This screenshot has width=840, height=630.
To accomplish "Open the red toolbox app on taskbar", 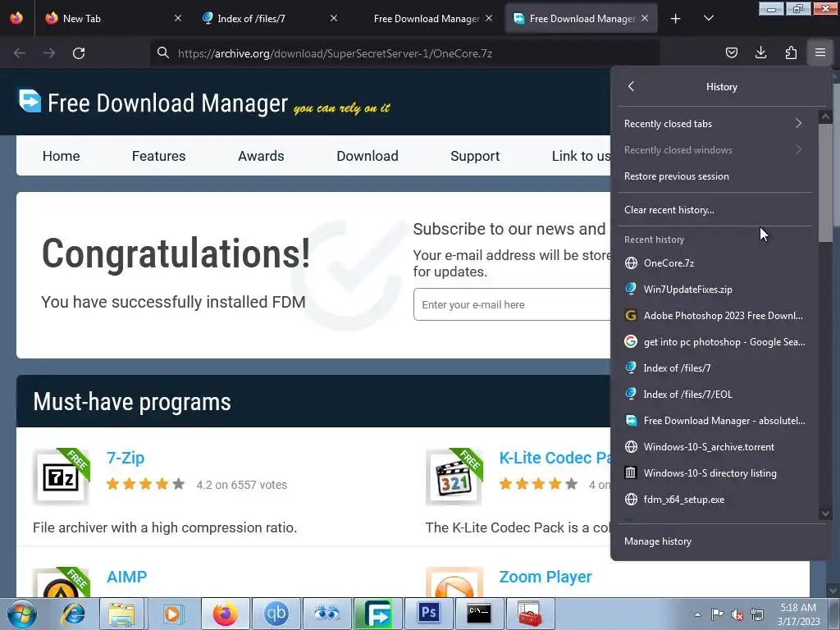I will [530, 614].
